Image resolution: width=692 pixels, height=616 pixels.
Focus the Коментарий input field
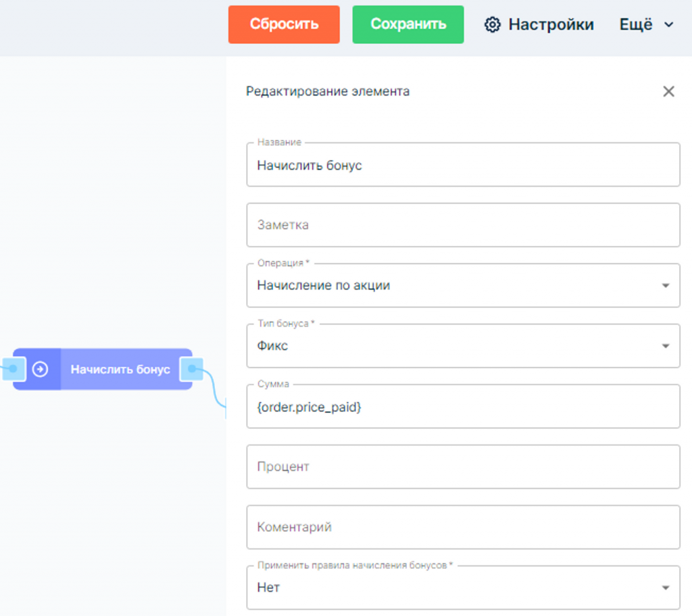pyautogui.click(x=463, y=528)
